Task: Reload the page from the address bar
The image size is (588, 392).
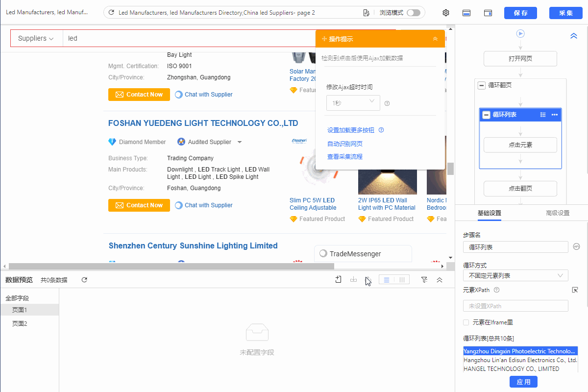Action: point(112,13)
